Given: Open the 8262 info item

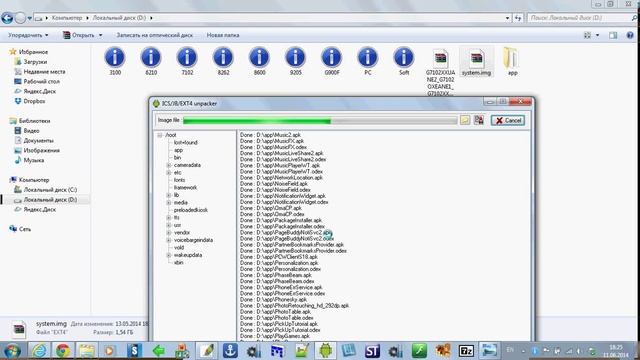Looking at the screenshot, I should tap(223, 61).
